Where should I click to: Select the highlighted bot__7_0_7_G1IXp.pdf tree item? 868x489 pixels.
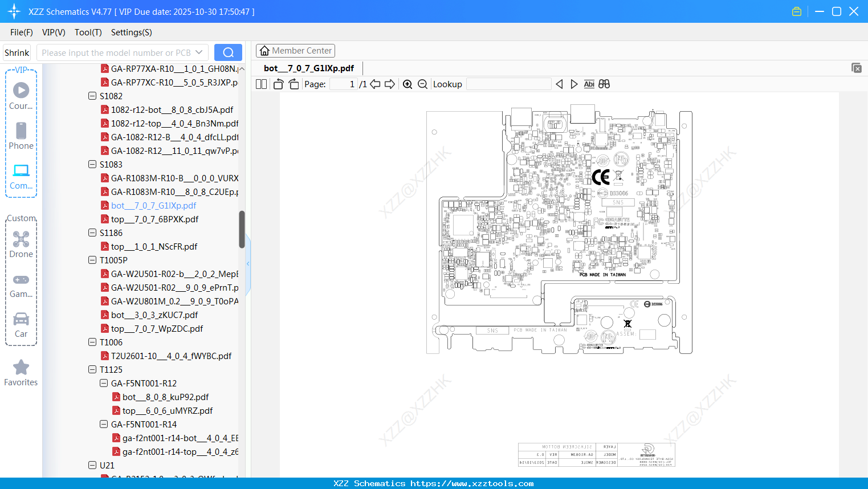click(x=153, y=205)
